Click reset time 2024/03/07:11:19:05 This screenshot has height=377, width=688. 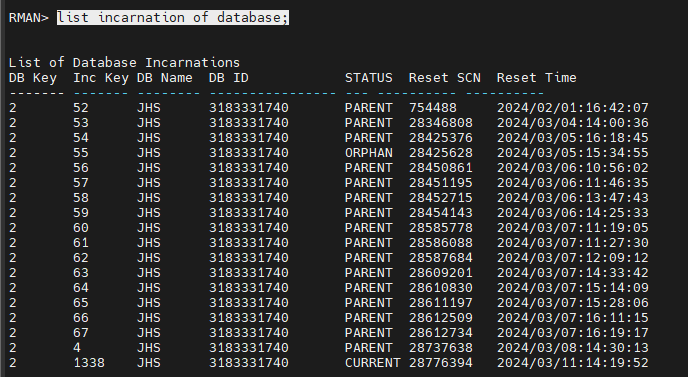573,228
